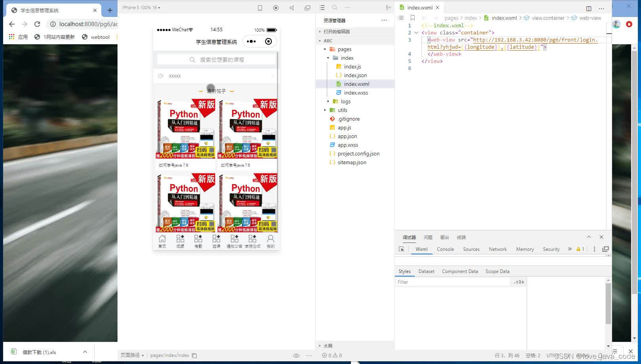Collapse the explorer panel with the arrow icon
641x364 pixels.
coord(388,8)
